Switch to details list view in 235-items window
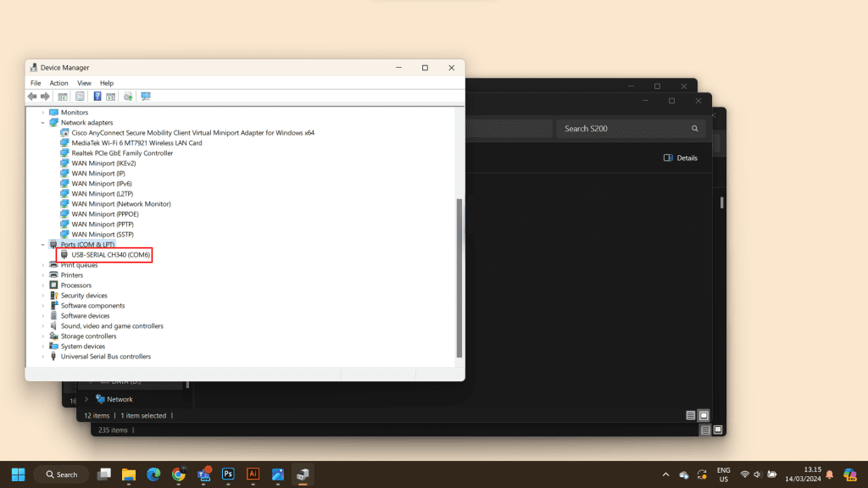Image resolution: width=868 pixels, height=488 pixels. coord(704,430)
